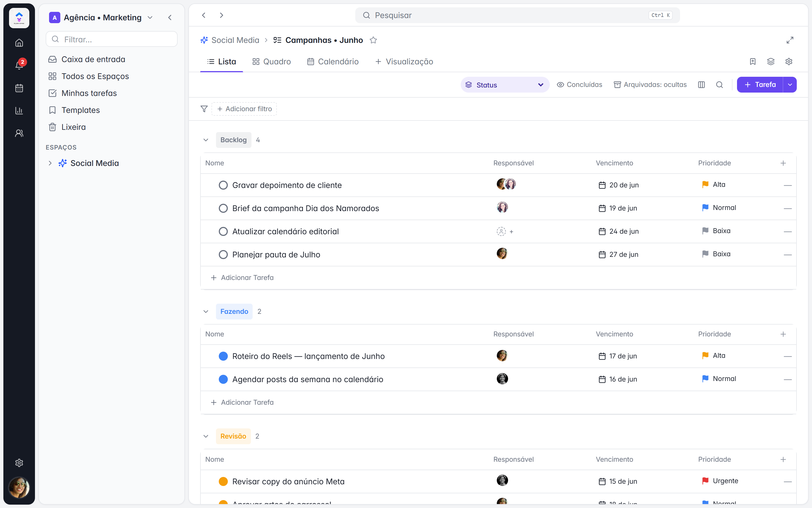Click the search icon in the list toolbar
812x508 pixels.
point(720,85)
